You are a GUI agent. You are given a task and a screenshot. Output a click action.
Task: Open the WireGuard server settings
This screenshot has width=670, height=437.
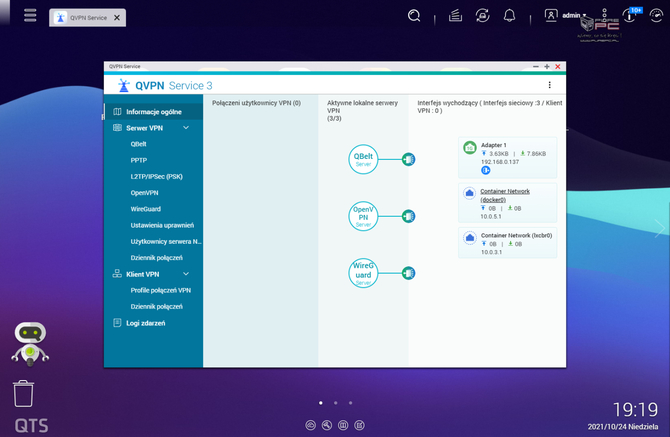tap(146, 209)
